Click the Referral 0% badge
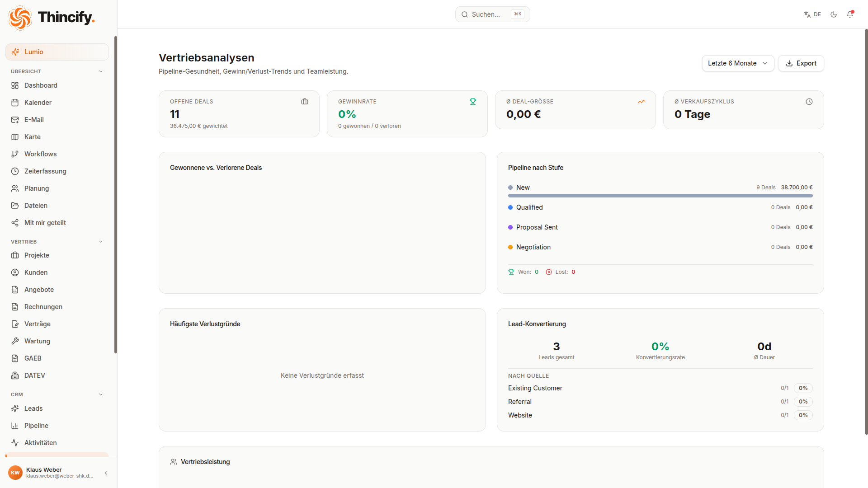This screenshot has height=488, width=868. click(803, 402)
